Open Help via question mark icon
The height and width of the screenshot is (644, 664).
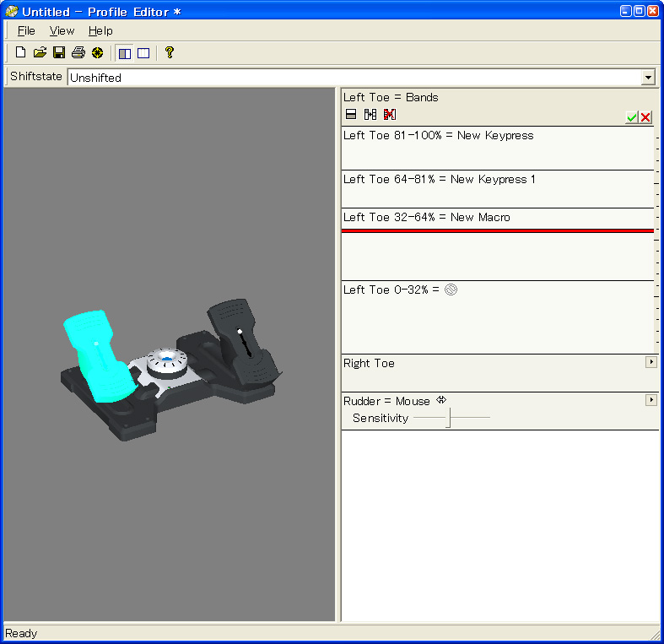pyautogui.click(x=170, y=52)
